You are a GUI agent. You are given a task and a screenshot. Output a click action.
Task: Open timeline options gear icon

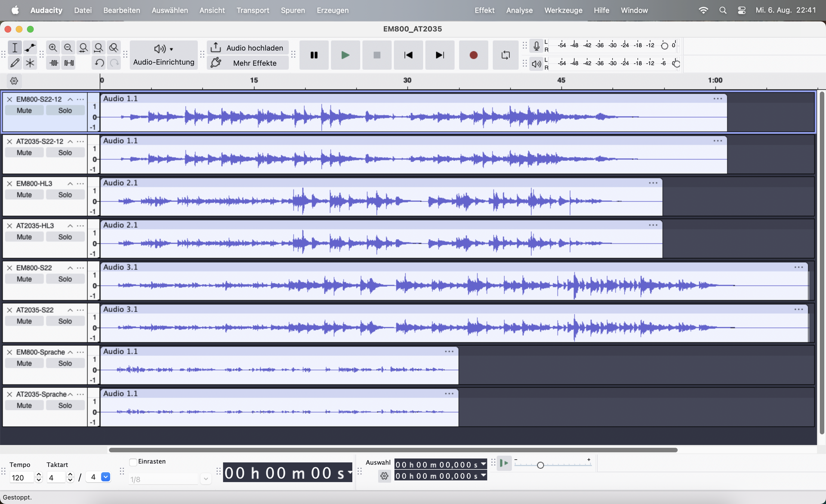pos(14,81)
